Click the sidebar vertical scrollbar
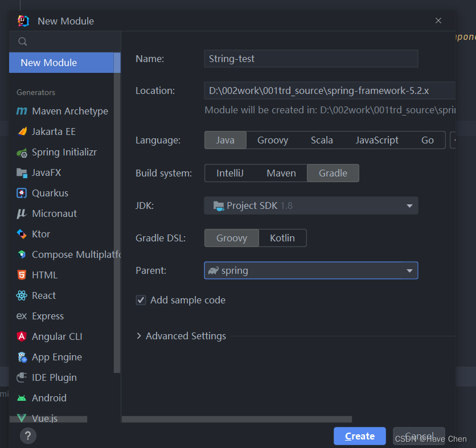476x448 pixels. click(x=117, y=212)
